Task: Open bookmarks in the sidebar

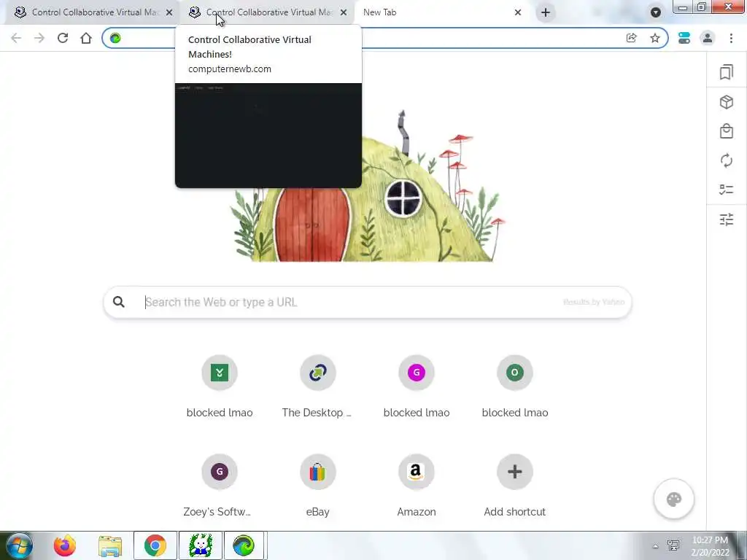Action: pos(726,72)
